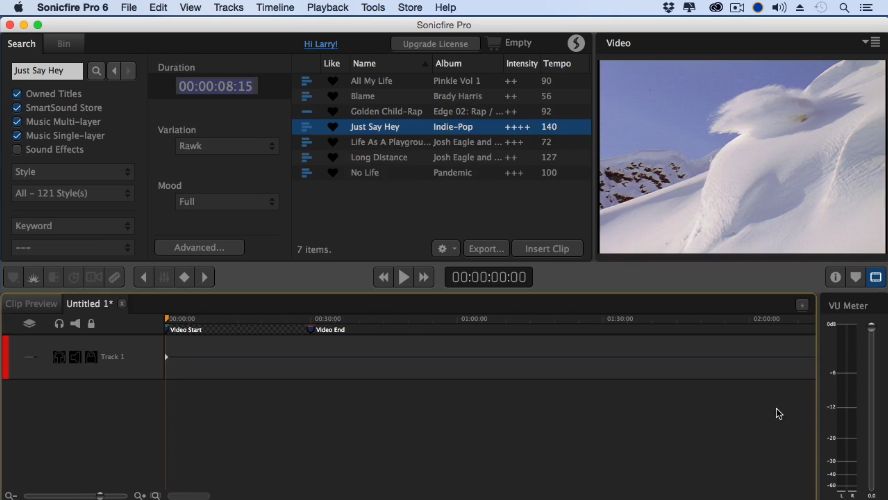This screenshot has width=888, height=500.
Task: Open the Variation dropdown showing Rawk
Action: pyautogui.click(x=226, y=146)
